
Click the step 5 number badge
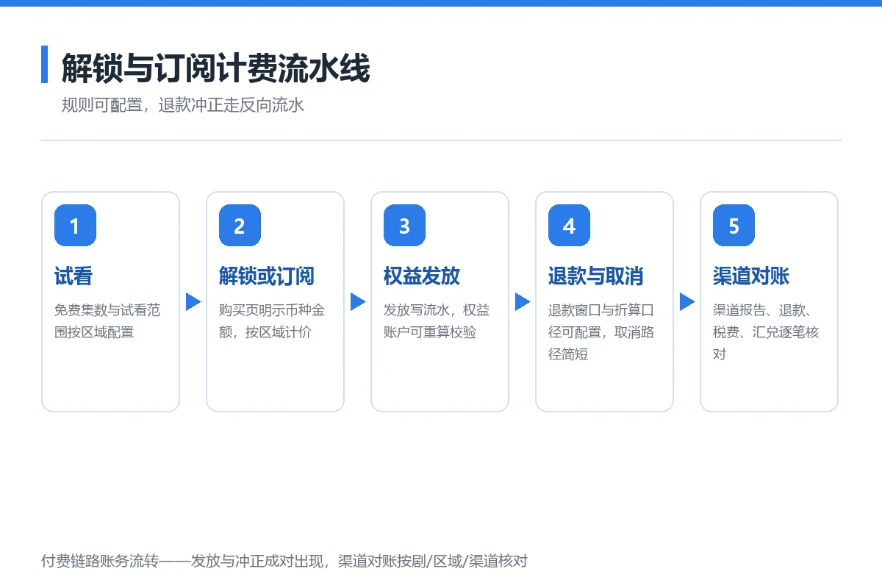(734, 225)
